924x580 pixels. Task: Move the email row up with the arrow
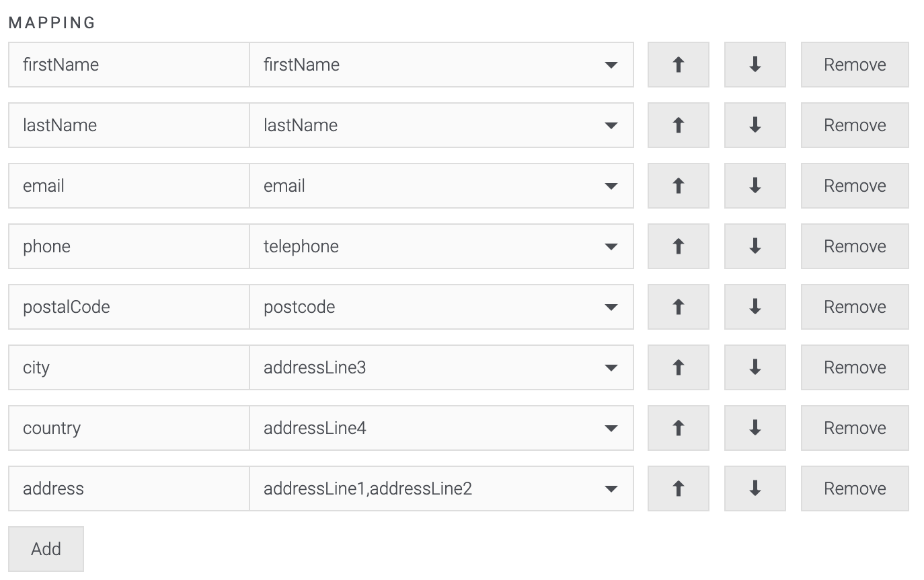(x=678, y=186)
